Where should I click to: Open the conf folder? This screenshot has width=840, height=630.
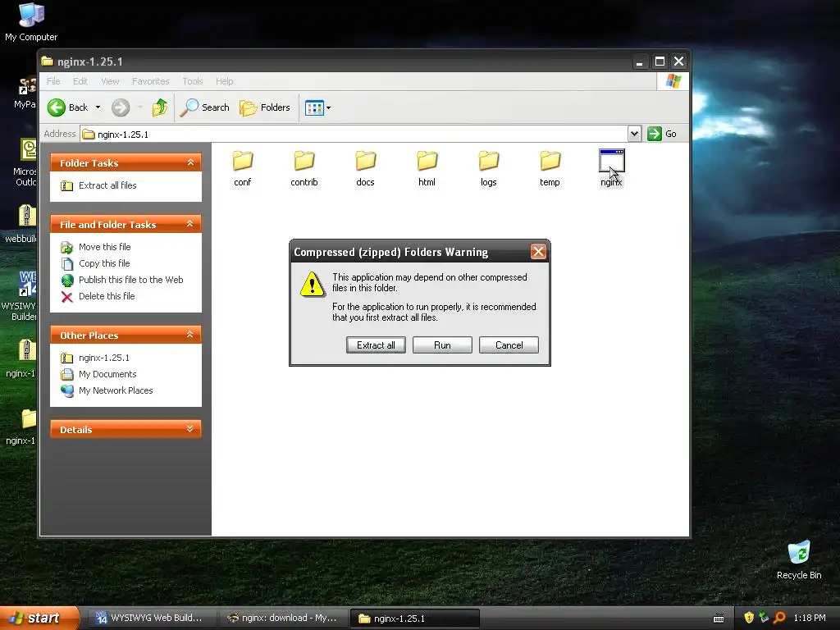click(242, 168)
